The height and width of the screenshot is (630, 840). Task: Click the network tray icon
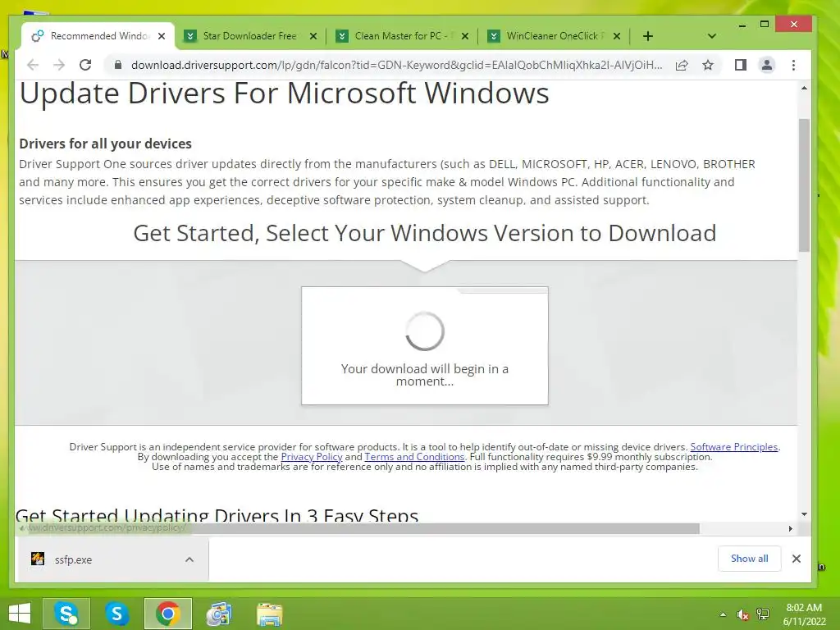(763, 614)
